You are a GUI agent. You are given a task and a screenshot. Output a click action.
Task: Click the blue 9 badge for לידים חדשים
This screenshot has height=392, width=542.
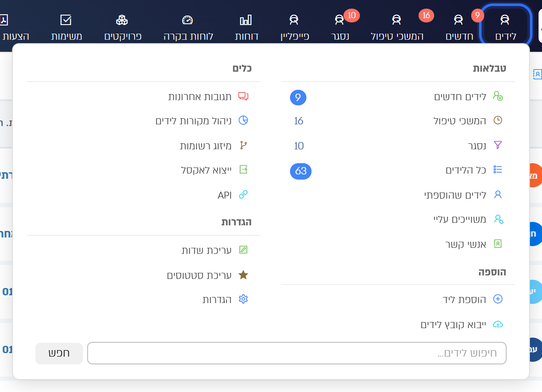click(x=298, y=97)
